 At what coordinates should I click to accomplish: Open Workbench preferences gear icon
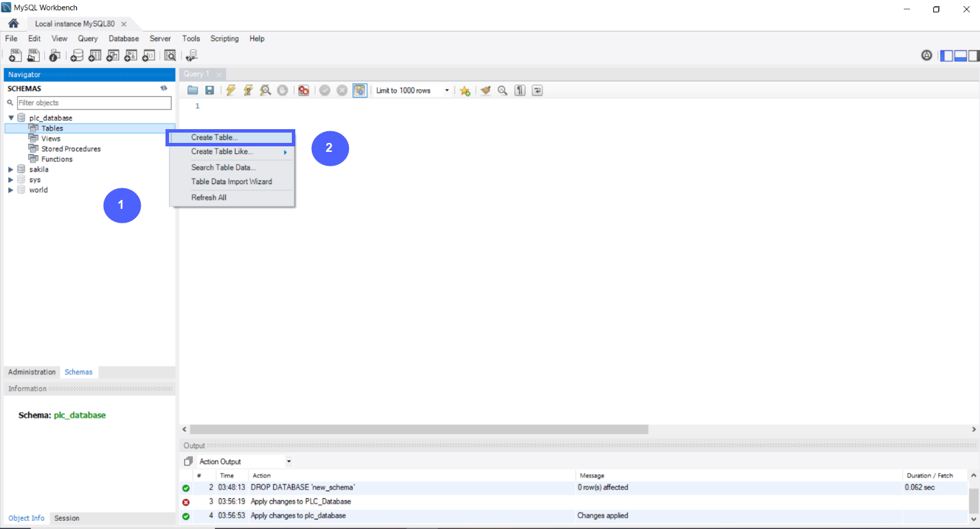(x=926, y=56)
